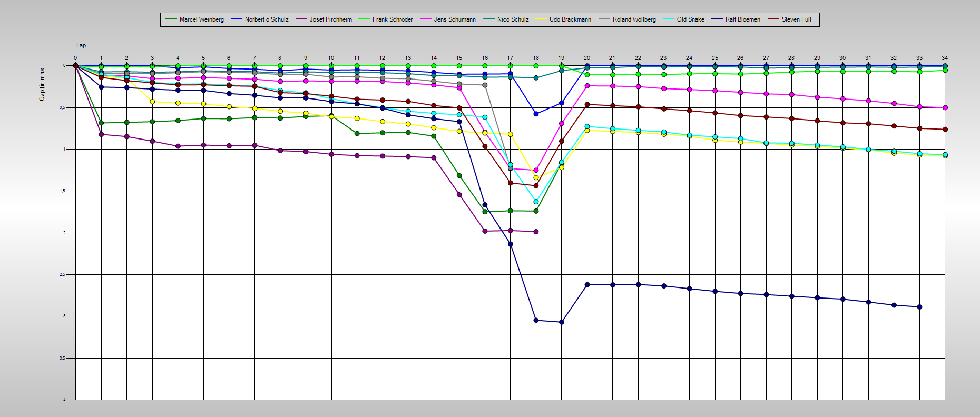980x417 pixels.
Task: Select the Steven Full legend entry
Action: (789, 19)
